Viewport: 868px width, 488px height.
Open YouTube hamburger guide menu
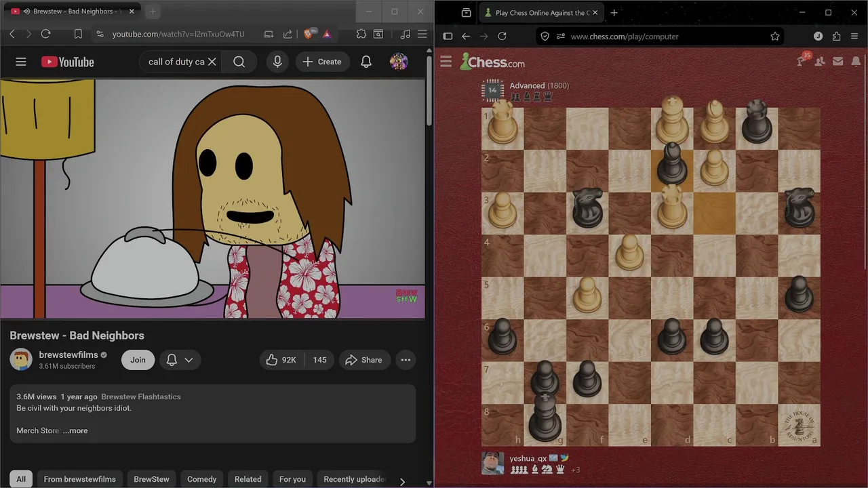[x=21, y=62]
